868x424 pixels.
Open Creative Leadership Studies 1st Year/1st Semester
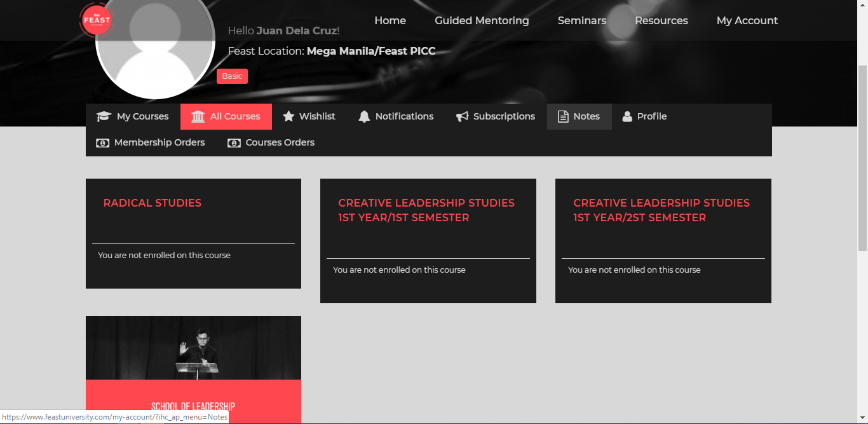(x=426, y=210)
